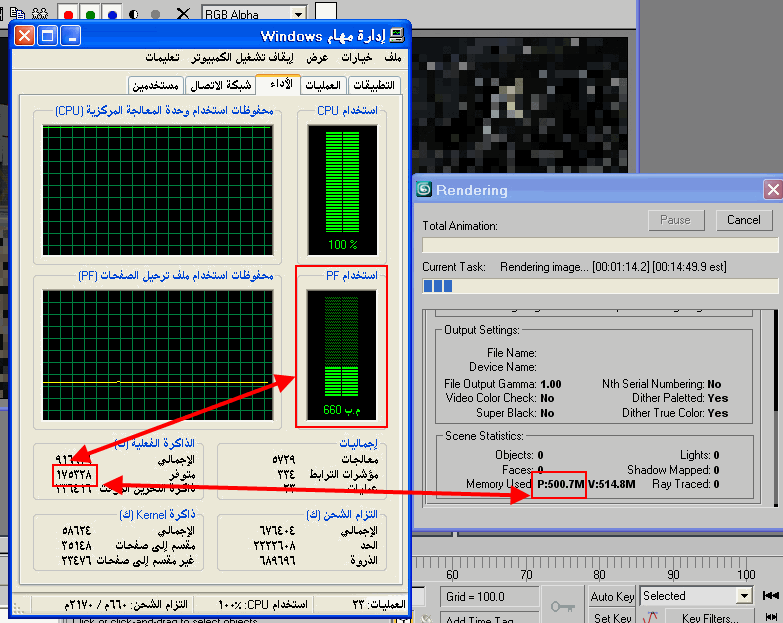Click the العمليات: ٢٣ status bar entry
This screenshot has width=783, height=623.
[378, 605]
